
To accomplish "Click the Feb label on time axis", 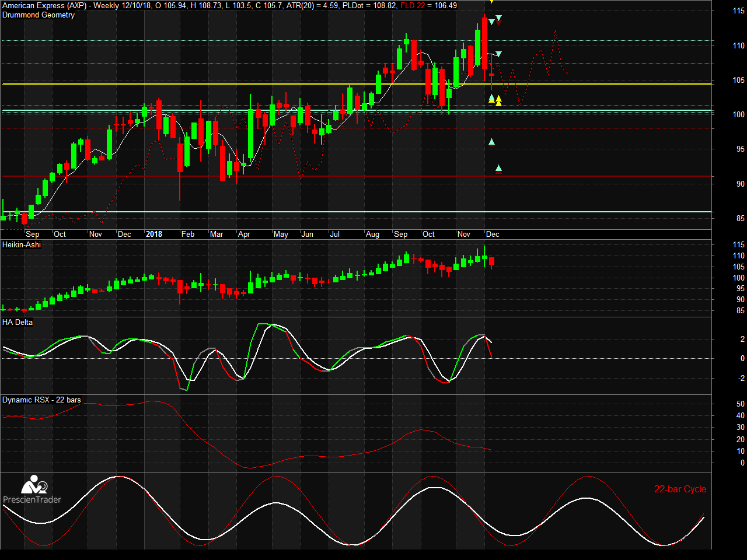I will [x=188, y=234].
